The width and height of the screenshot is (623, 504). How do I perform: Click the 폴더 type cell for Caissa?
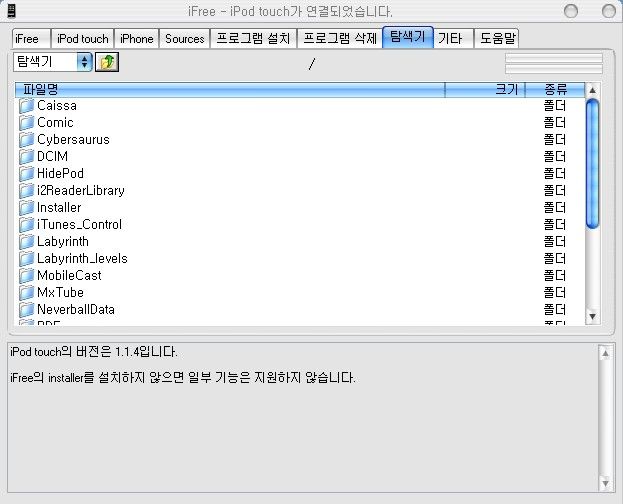point(555,106)
